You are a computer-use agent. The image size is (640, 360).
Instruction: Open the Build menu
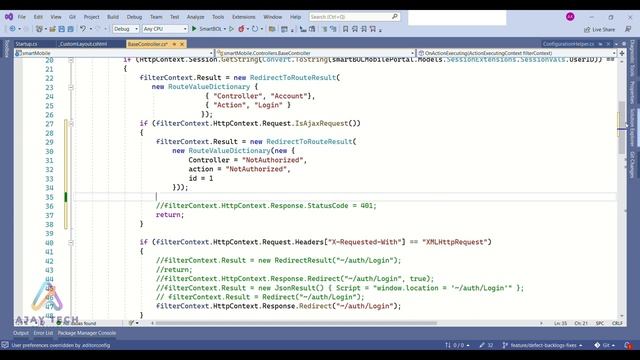pyautogui.click(x=113, y=17)
